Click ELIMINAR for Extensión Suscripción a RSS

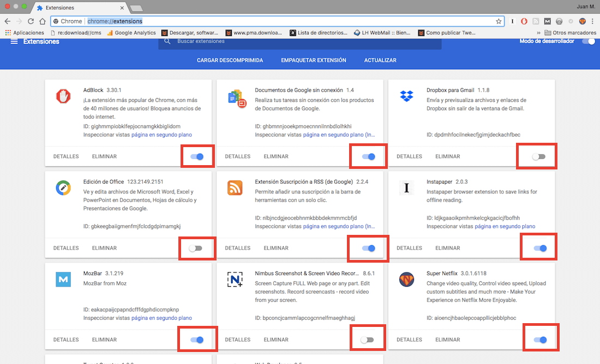pos(276,248)
